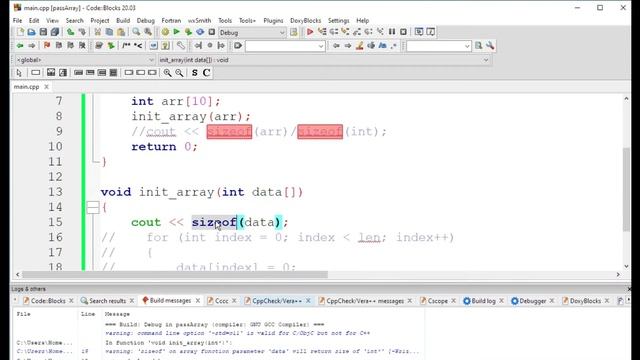Click the Open file icon
Image resolution: width=640 pixels, height=360 pixels.
31,32
